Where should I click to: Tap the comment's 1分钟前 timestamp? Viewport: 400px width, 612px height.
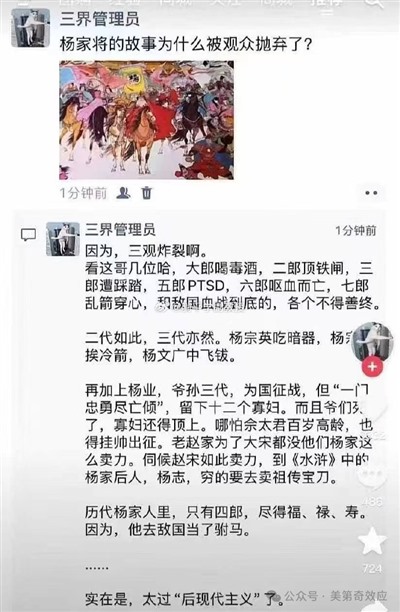(x=356, y=230)
